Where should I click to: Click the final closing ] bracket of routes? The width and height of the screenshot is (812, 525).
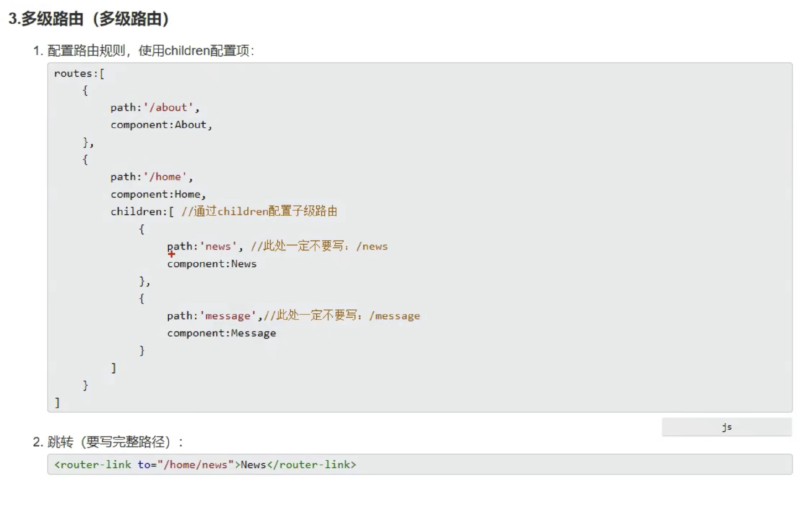pyautogui.click(x=58, y=402)
